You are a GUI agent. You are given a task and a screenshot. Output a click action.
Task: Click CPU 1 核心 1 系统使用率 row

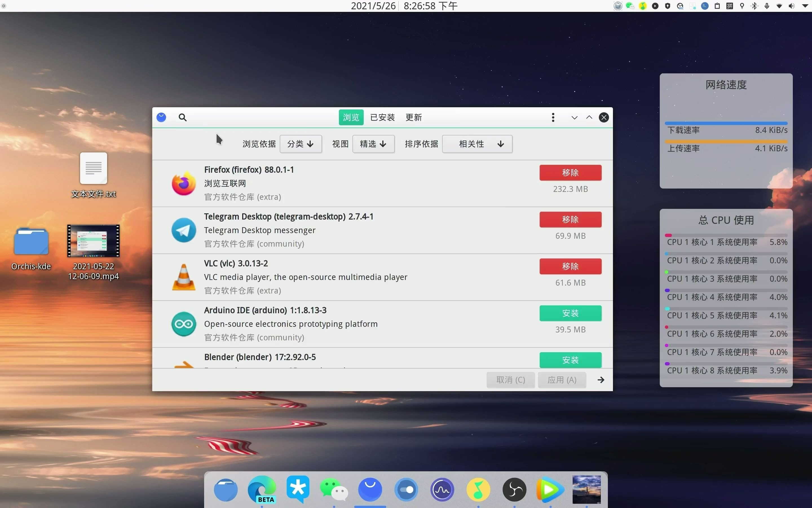726,242
